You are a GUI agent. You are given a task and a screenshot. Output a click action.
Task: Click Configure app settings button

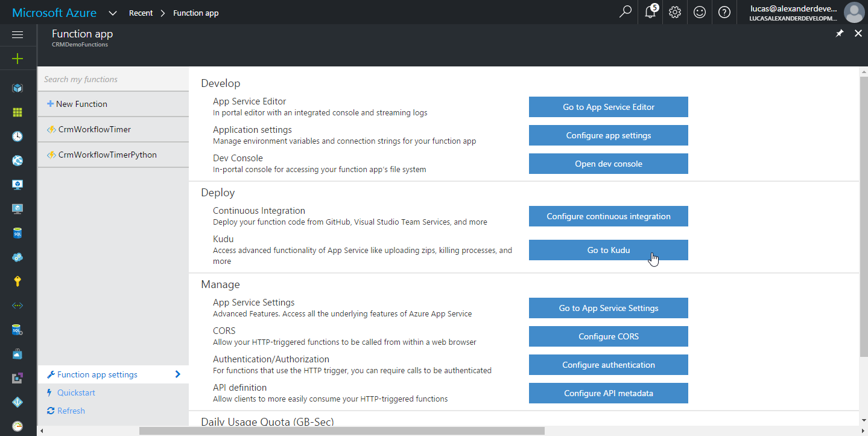[x=609, y=135]
